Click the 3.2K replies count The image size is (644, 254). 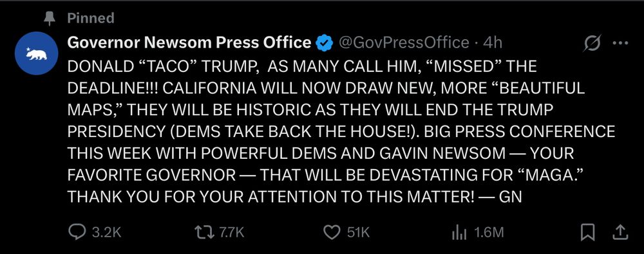point(106,233)
